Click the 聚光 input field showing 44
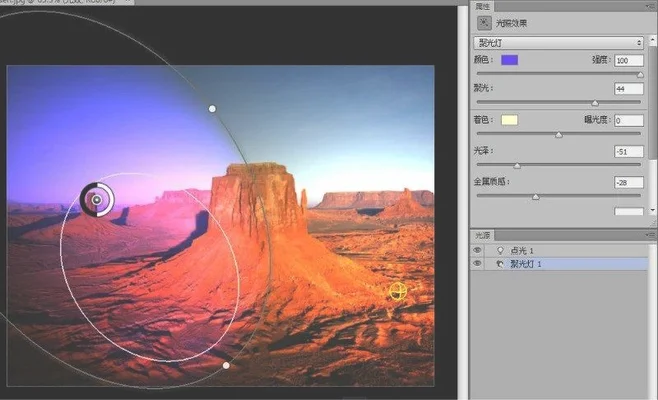Viewport: 658px width, 400px height. [x=629, y=89]
